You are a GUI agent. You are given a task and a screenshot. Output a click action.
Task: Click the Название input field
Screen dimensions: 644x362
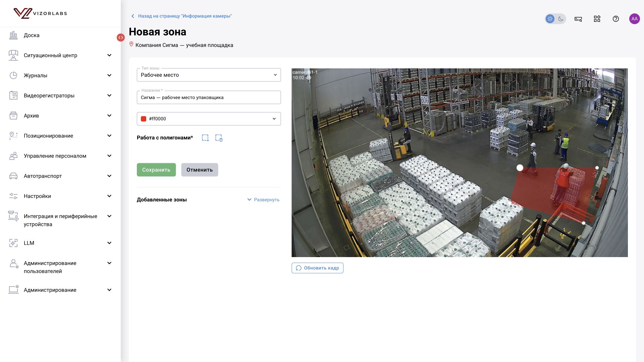pyautogui.click(x=209, y=98)
